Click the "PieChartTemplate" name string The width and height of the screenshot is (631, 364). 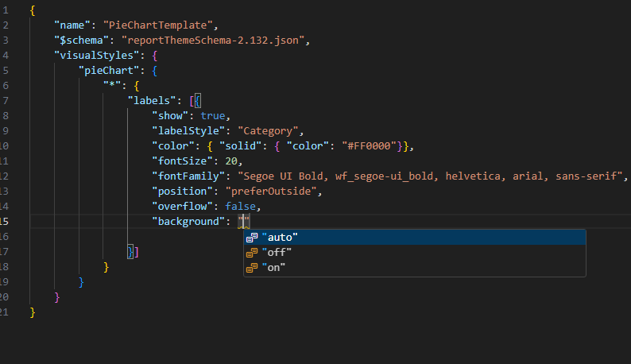tap(157, 25)
